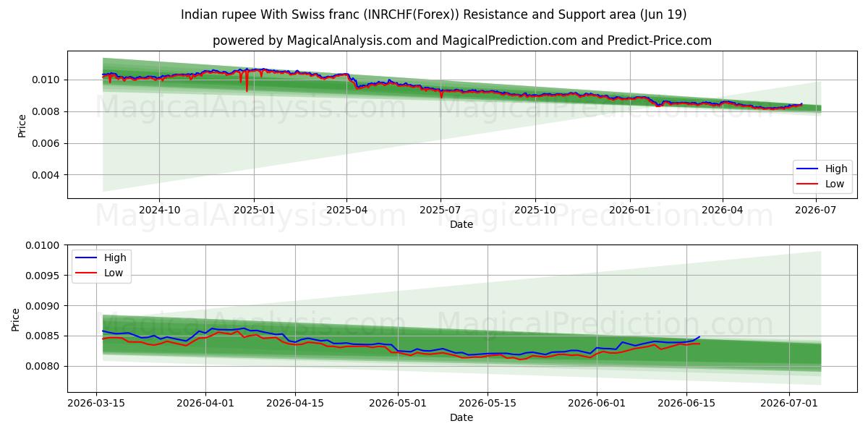Click the 'Date' label under bottom chart
This screenshot has width=868, height=434.
point(461,417)
